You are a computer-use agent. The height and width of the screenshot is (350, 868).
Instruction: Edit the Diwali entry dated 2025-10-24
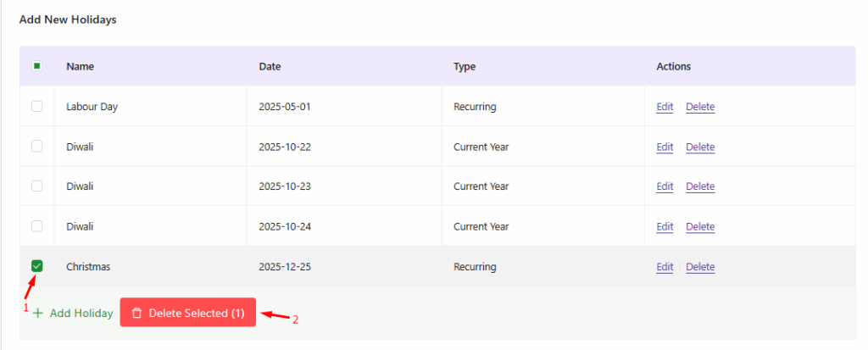coord(665,226)
